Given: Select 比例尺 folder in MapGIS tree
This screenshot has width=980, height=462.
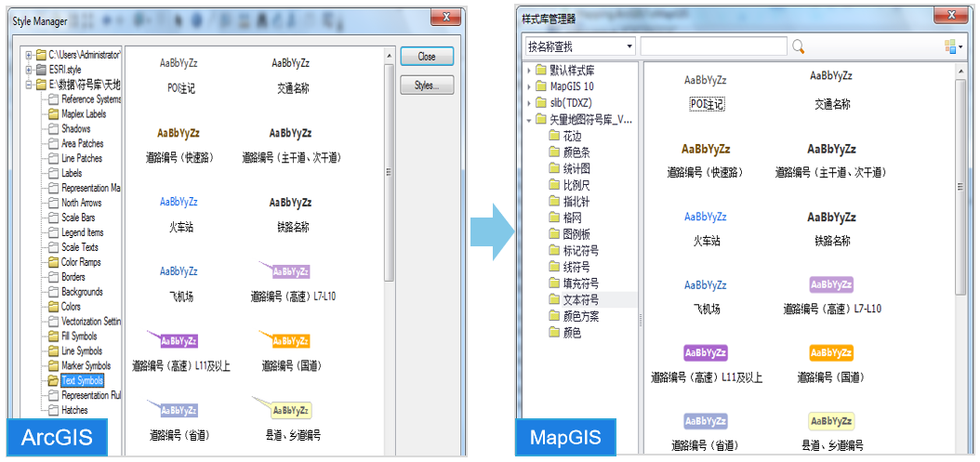Looking at the screenshot, I should (569, 185).
